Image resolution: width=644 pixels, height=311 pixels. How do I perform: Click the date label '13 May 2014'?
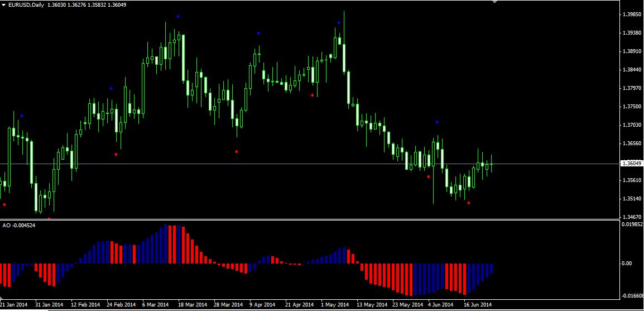(x=372, y=305)
